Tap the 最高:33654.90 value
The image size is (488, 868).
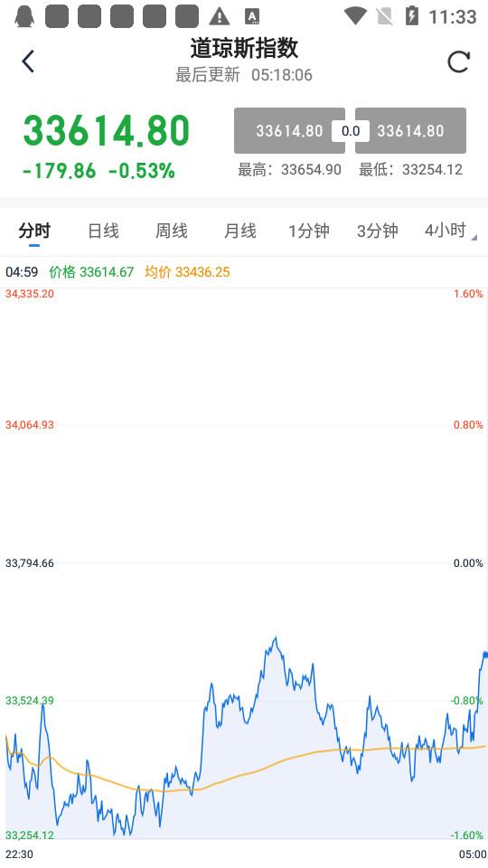[289, 169]
